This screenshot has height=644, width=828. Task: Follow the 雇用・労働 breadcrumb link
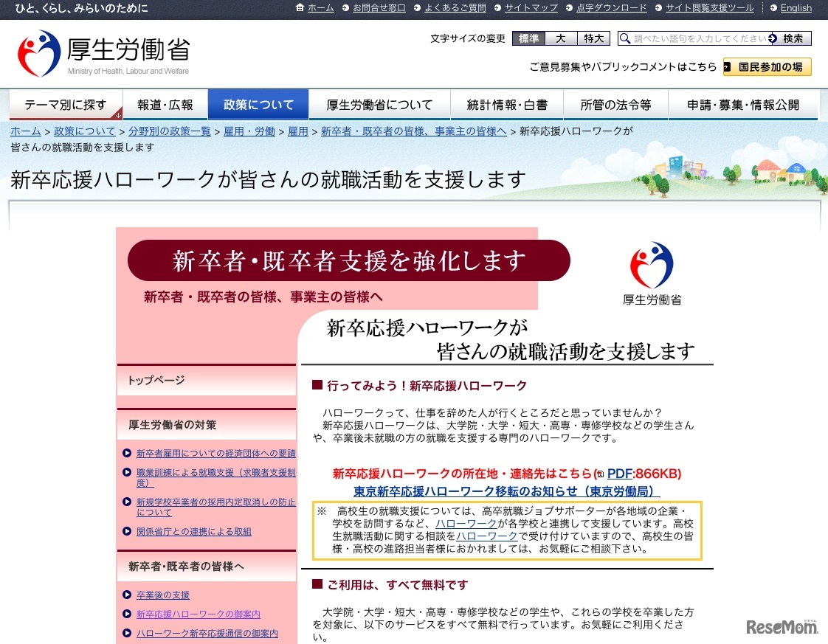pos(249,131)
